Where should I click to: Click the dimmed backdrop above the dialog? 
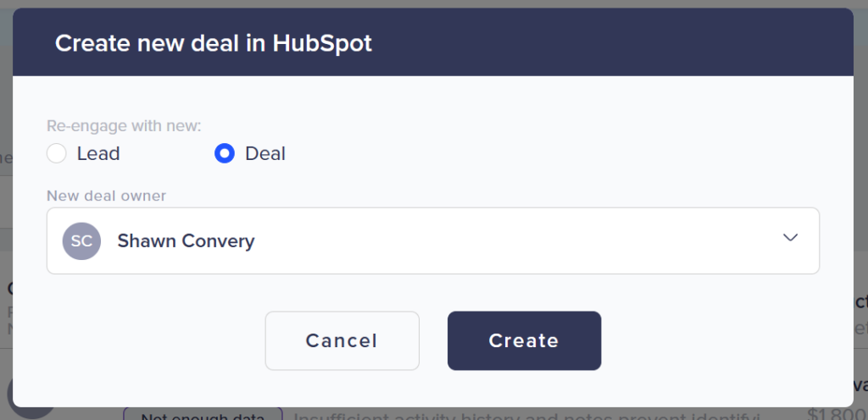pos(424,3)
